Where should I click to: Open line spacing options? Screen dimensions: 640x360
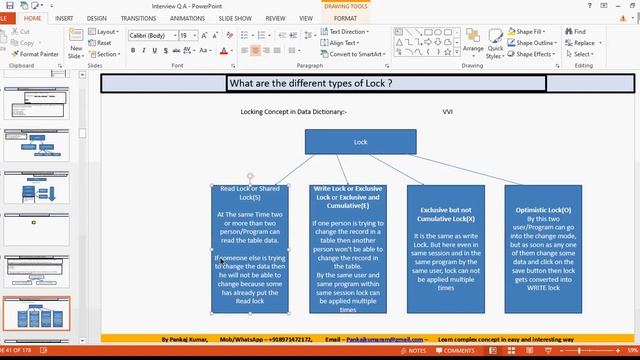coord(309,36)
